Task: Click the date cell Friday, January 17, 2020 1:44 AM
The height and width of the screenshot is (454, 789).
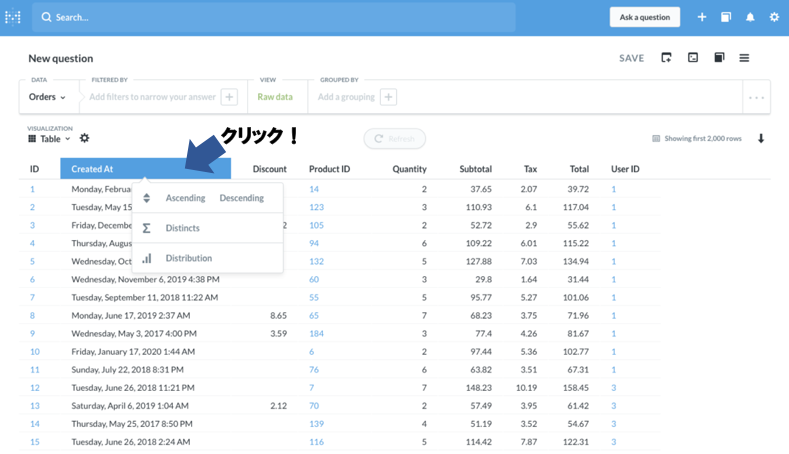Action: 133,352
